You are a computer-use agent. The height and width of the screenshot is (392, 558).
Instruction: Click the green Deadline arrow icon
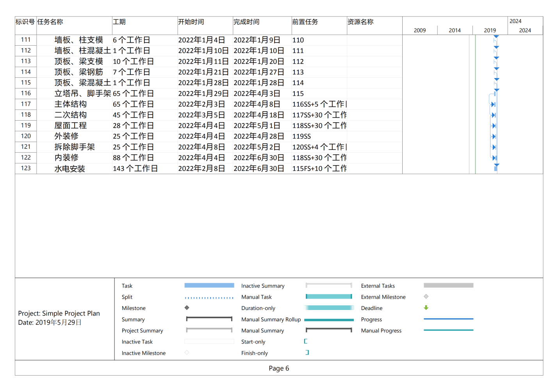[x=426, y=308]
